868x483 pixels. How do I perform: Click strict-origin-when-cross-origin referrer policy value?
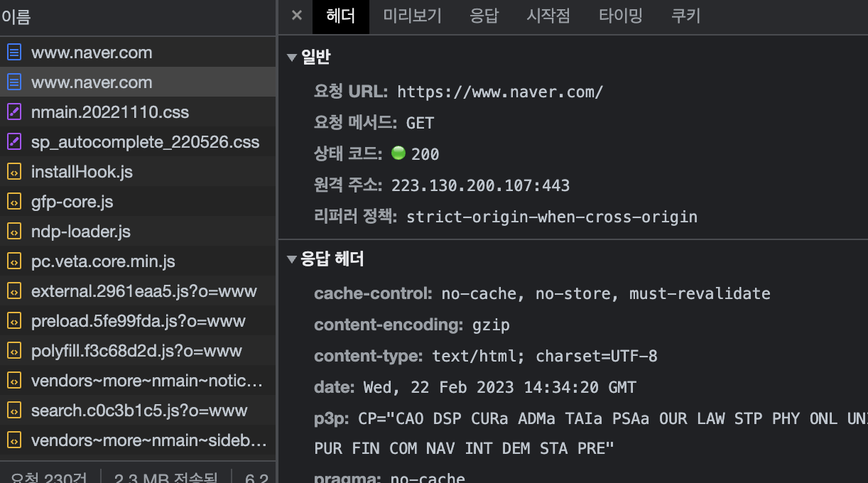click(x=552, y=217)
